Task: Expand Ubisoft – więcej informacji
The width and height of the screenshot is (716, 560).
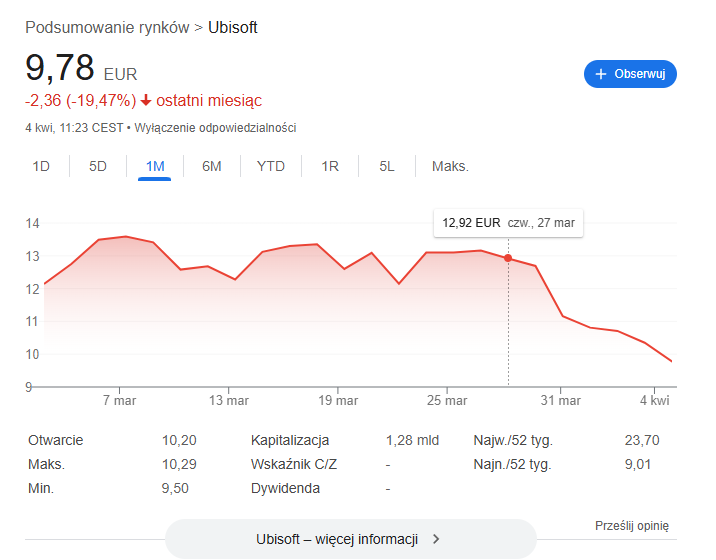Action: [350, 539]
